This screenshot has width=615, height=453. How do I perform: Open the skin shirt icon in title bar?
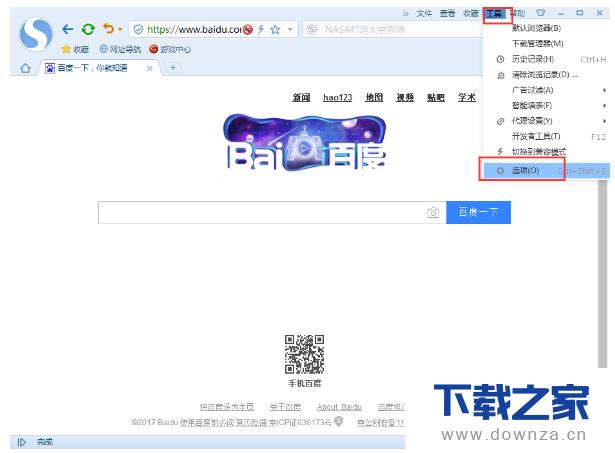click(541, 13)
